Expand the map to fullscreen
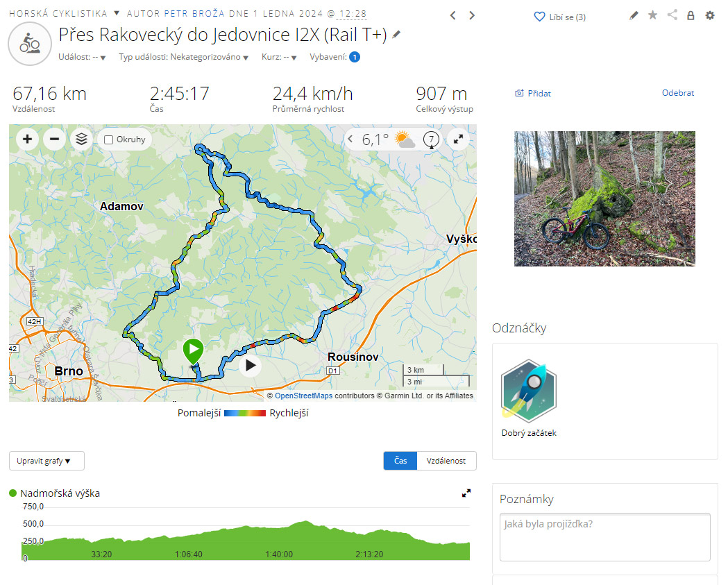Viewport: 728px width, 585px height. [x=458, y=139]
